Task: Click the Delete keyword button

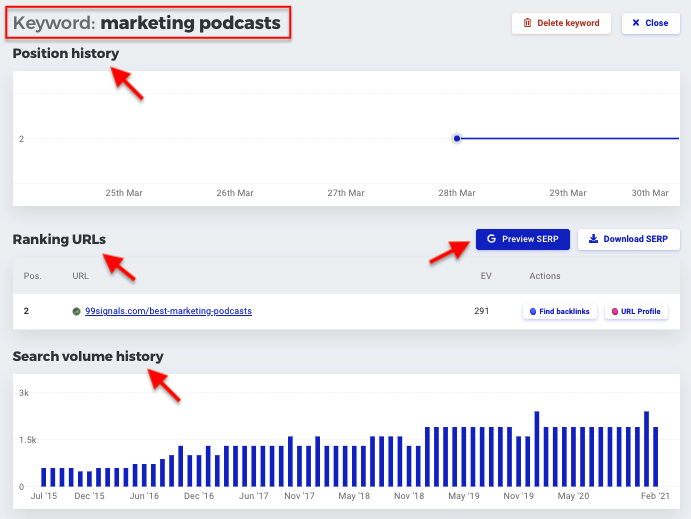Action: 561,23
